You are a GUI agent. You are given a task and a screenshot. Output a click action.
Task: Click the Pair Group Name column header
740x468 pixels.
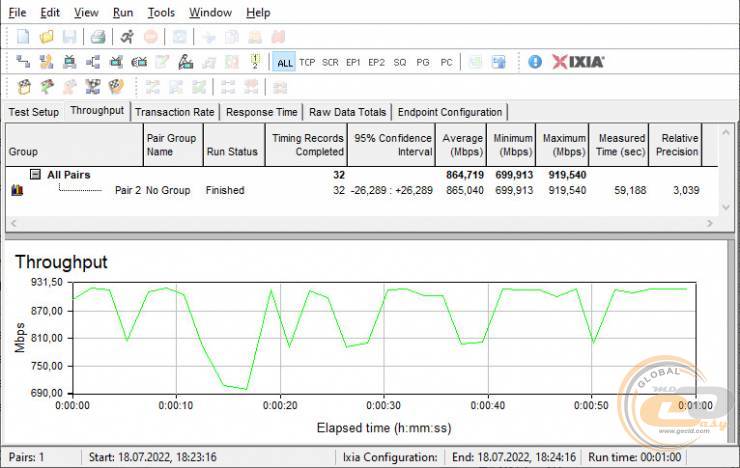pos(173,145)
